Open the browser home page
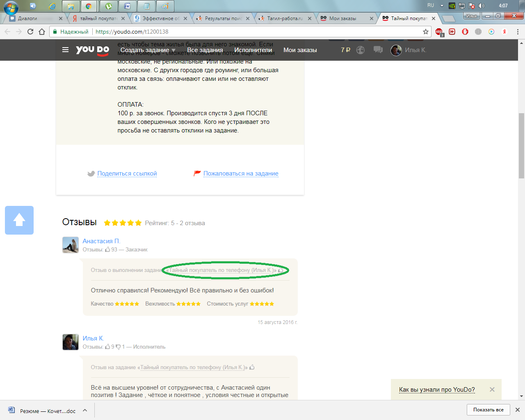This screenshot has height=420, width=525. click(x=42, y=32)
